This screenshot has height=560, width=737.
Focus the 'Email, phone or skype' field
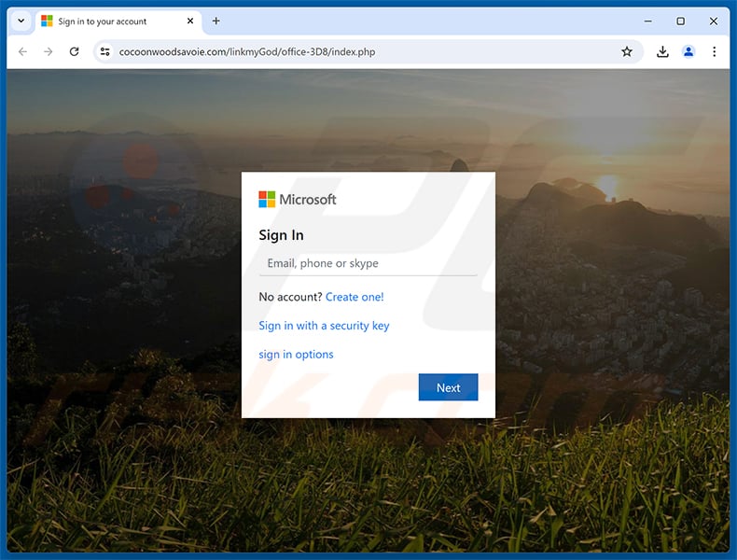tap(368, 264)
